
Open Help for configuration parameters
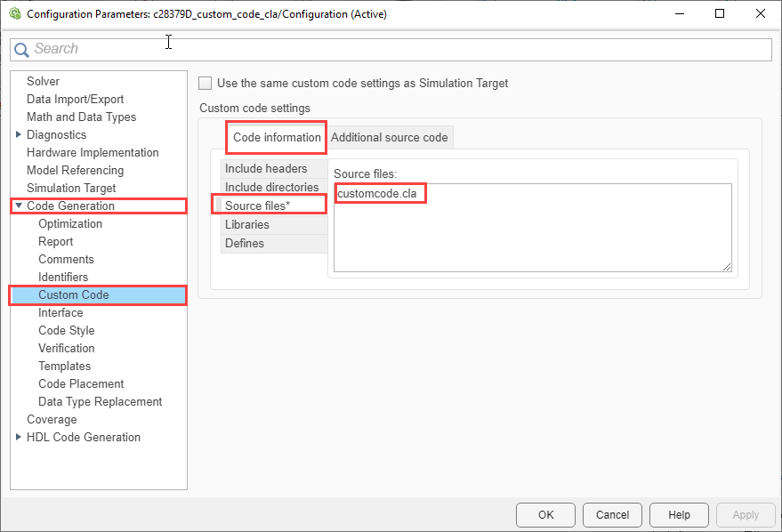[679, 514]
